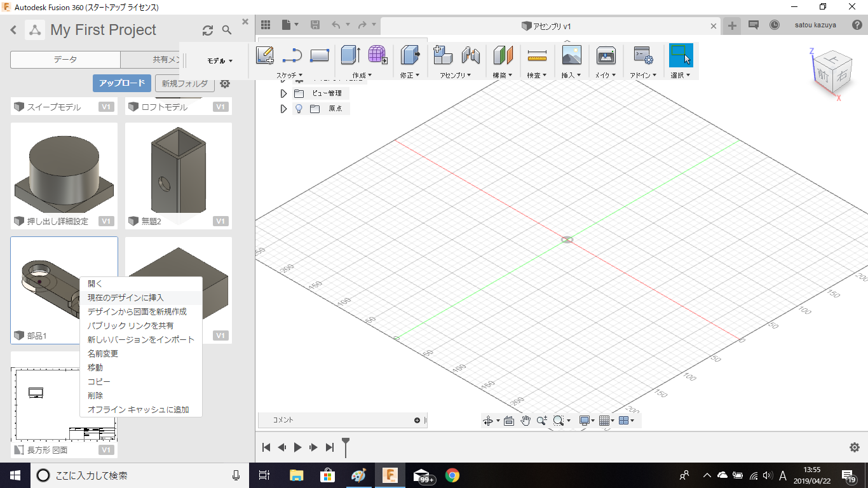This screenshot has width=868, height=488.
Task: Click the Measure ruler icon
Action: [x=538, y=56]
